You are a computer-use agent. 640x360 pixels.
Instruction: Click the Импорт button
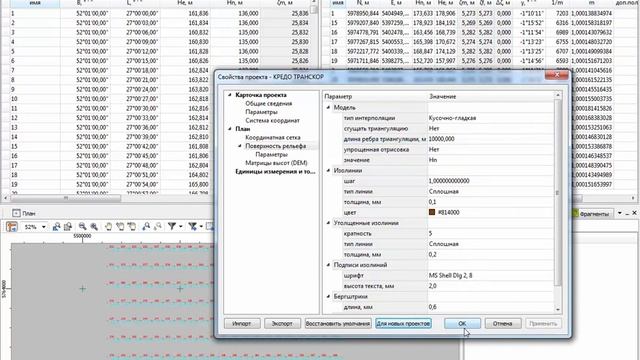tap(242, 323)
